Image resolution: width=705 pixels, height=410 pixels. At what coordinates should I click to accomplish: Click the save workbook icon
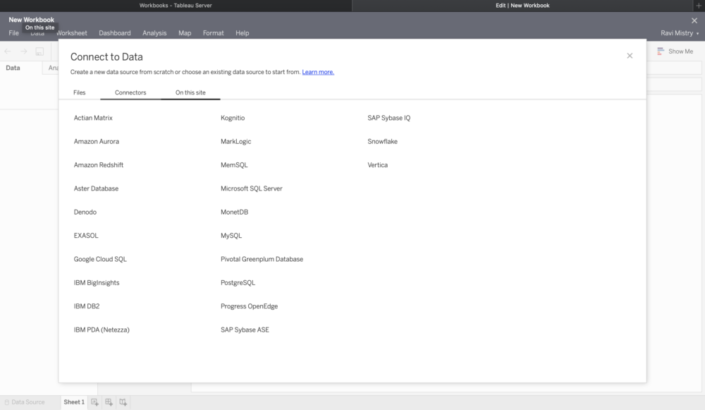(x=40, y=52)
